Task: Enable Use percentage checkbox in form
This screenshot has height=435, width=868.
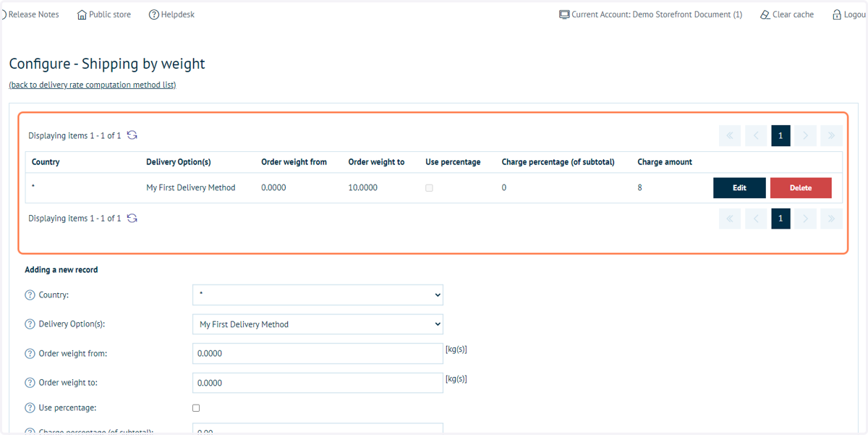Action: pyautogui.click(x=196, y=408)
